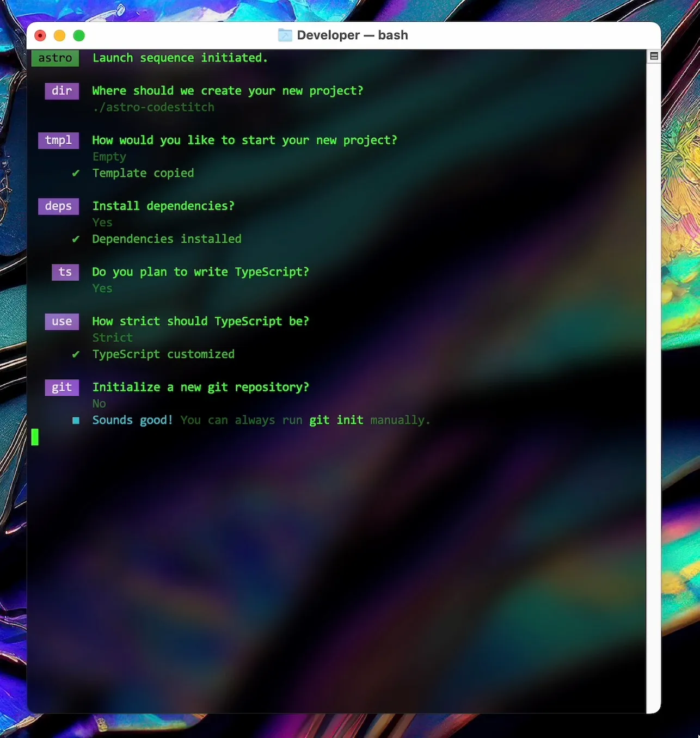Select the Empty template option
Screen dimensions: 700x738
pos(109,157)
